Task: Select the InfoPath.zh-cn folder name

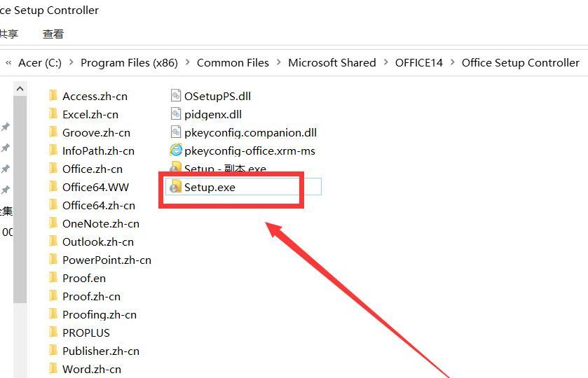Action: pyautogui.click(x=98, y=150)
